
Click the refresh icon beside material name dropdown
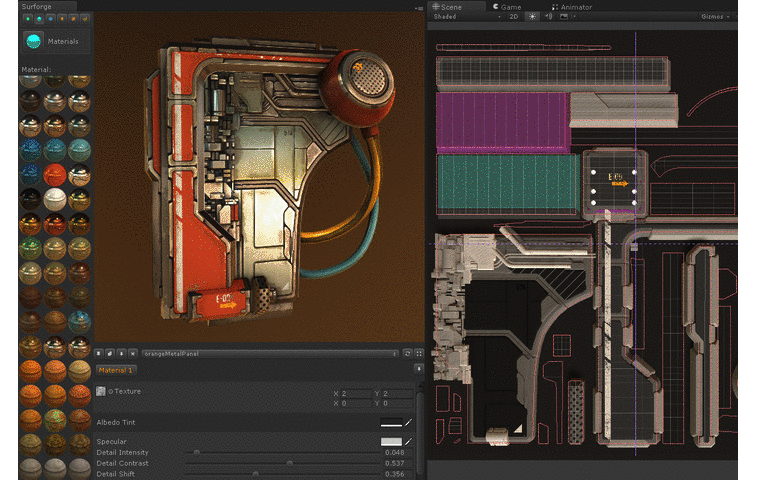pyautogui.click(x=407, y=353)
